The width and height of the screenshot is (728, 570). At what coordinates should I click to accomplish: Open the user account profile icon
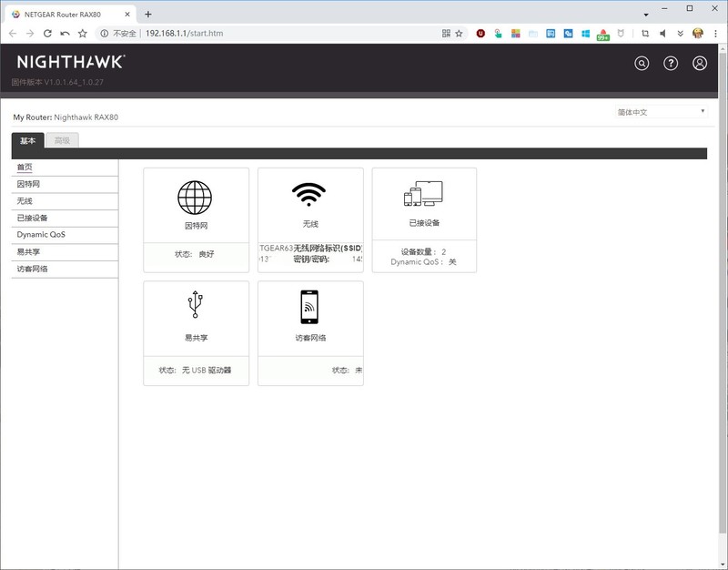click(699, 63)
